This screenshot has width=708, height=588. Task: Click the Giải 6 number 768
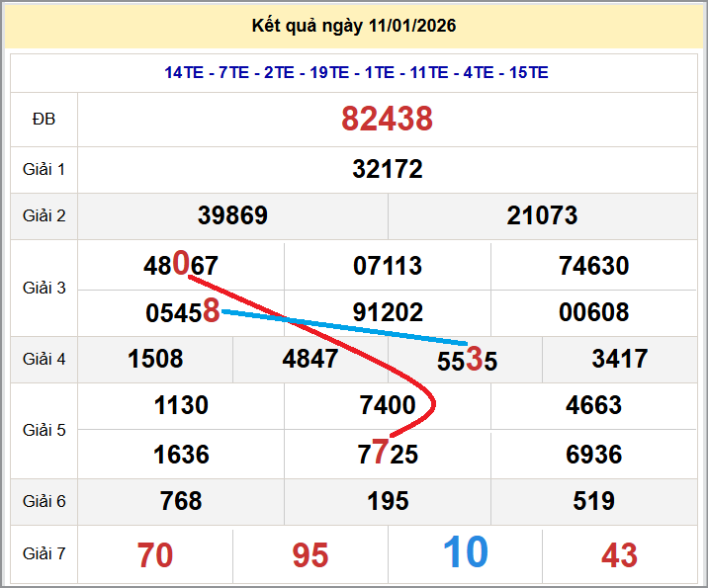pyautogui.click(x=181, y=501)
